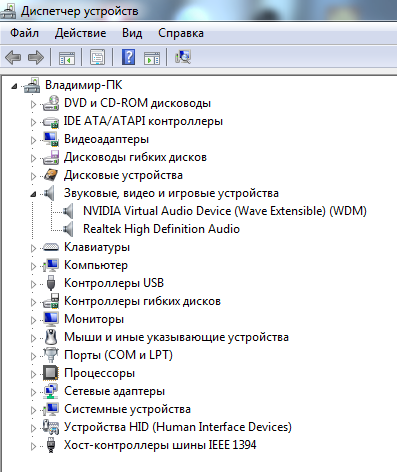Click the Звуковые, видео и игровые устройства speaker icon

49,193
